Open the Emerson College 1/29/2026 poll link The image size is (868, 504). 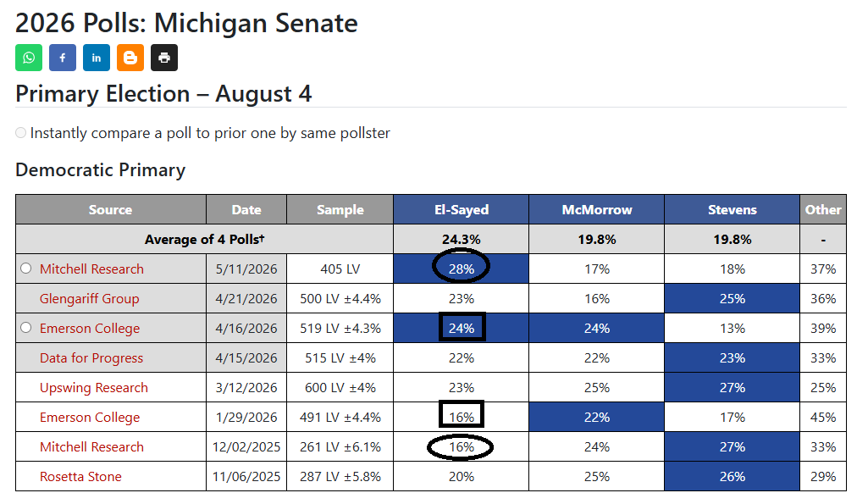90,417
